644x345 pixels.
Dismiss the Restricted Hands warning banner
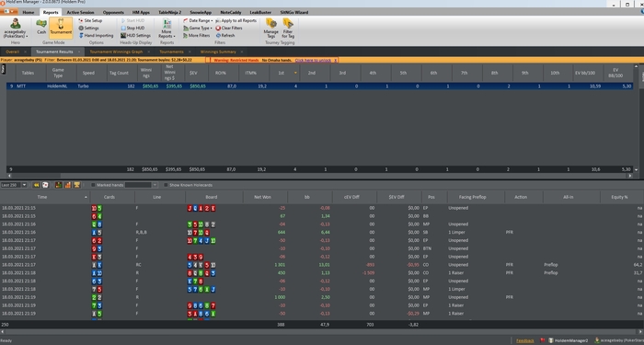(335, 60)
